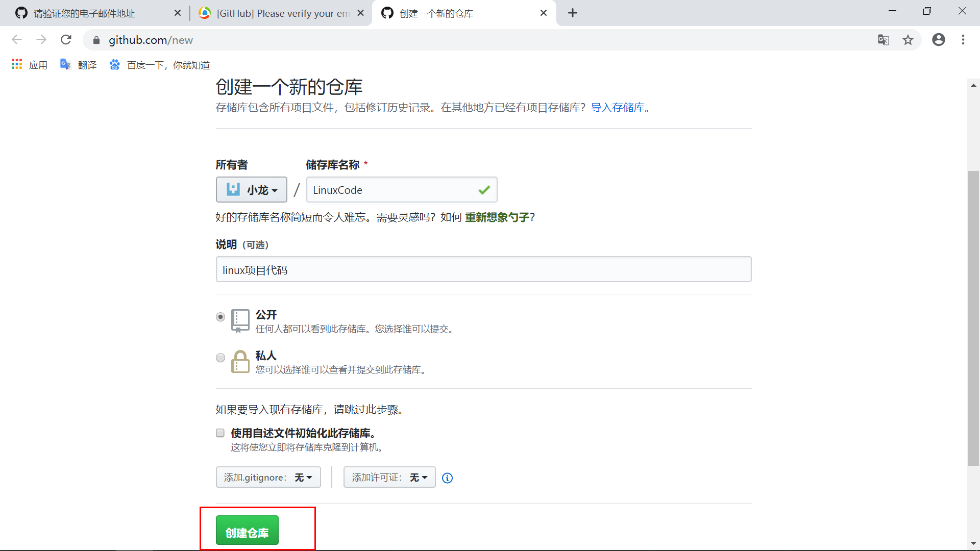Click the new tab plus button

pyautogui.click(x=572, y=13)
